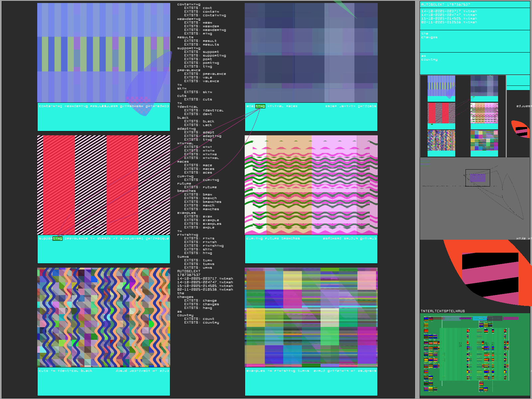
Task: Click the viewport rectangle in the gray minimap
Action: coord(477,178)
